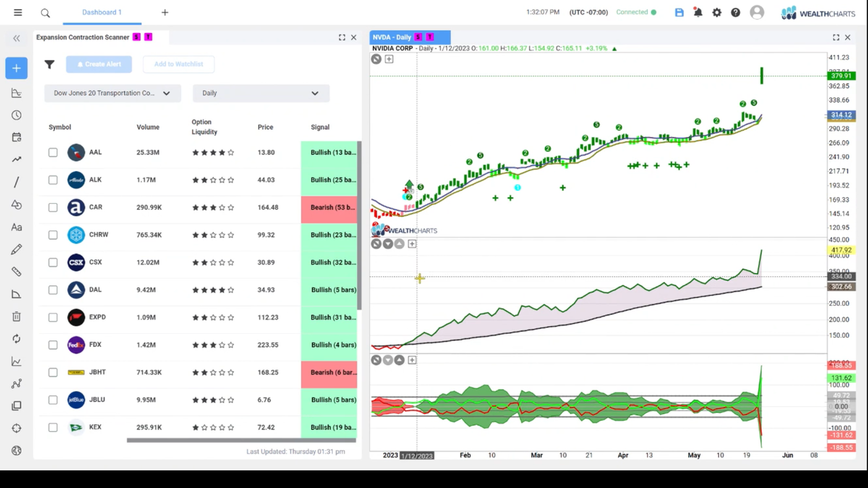
Task: Open settings gear icon
Action: (717, 12)
